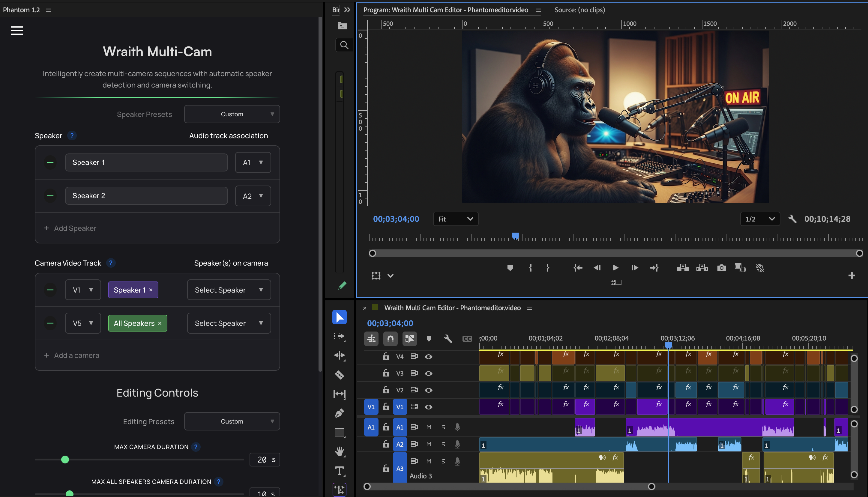868x497 pixels.
Task: Click the Lift button
Action: (x=683, y=268)
